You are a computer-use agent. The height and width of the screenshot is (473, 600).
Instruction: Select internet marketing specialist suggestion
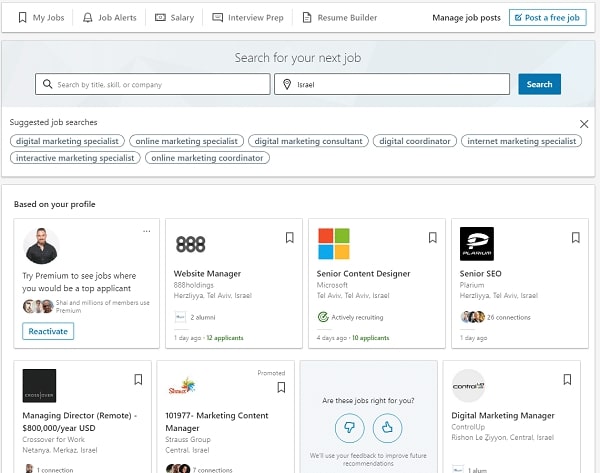point(522,141)
